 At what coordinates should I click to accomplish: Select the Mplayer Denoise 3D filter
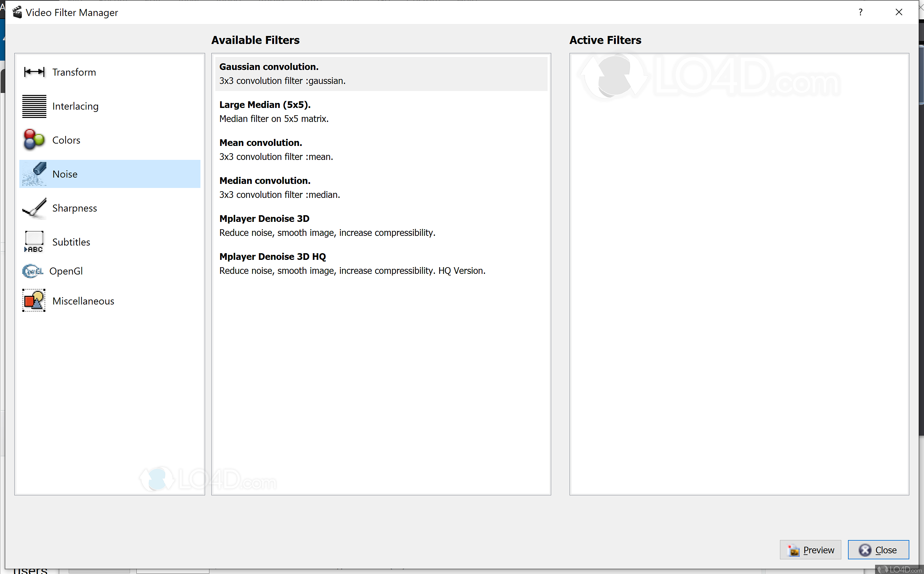(x=265, y=218)
